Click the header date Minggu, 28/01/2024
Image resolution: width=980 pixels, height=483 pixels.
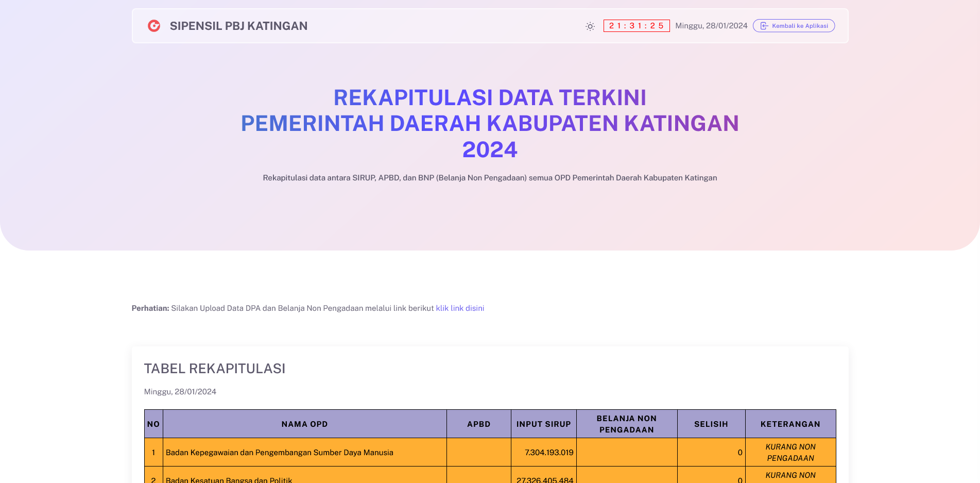tap(711, 26)
